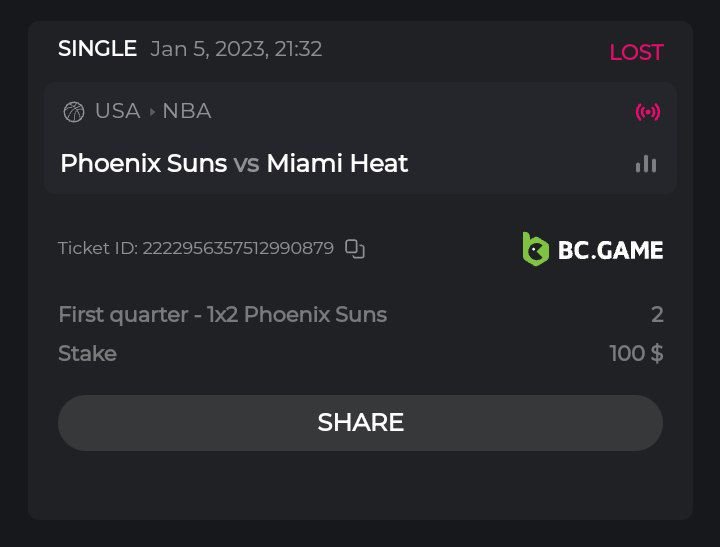
Task: Open match statistics bar chart icon
Action: (646, 164)
